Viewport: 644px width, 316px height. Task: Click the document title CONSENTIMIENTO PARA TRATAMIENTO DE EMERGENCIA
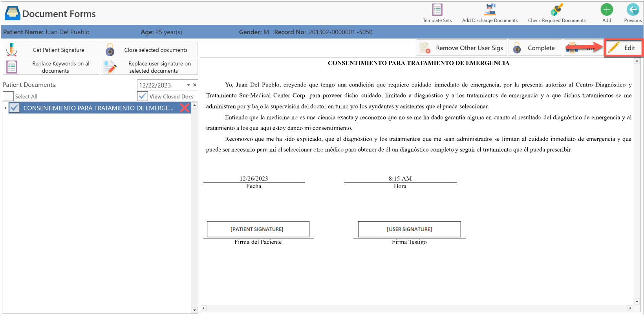pyautogui.click(x=419, y=63)
